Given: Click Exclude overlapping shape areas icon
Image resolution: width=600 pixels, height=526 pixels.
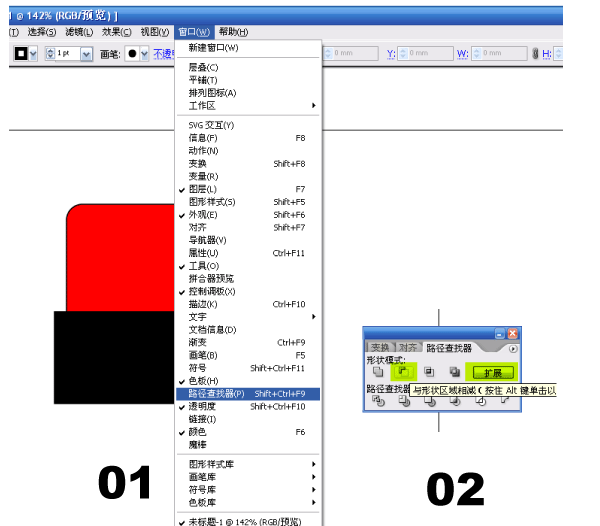Looking at the screenshot, I should pos(455,371).
